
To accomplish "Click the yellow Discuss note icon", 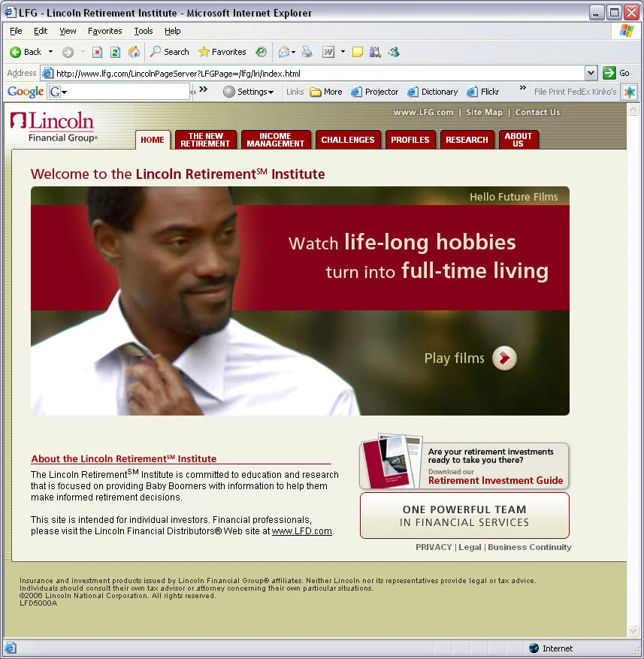I will [x=357, y=52].
